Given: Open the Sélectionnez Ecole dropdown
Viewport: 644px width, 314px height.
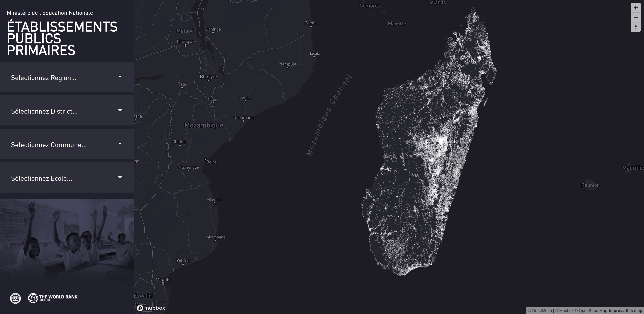Looking at the screenshot, I should [67, 177].
